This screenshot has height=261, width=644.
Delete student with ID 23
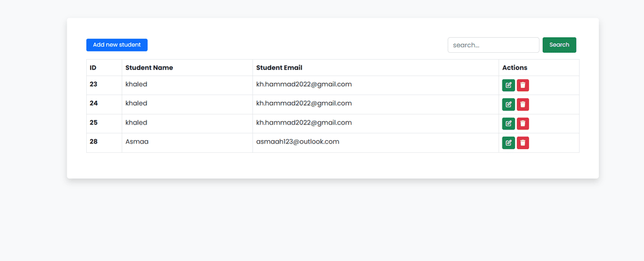523,85
